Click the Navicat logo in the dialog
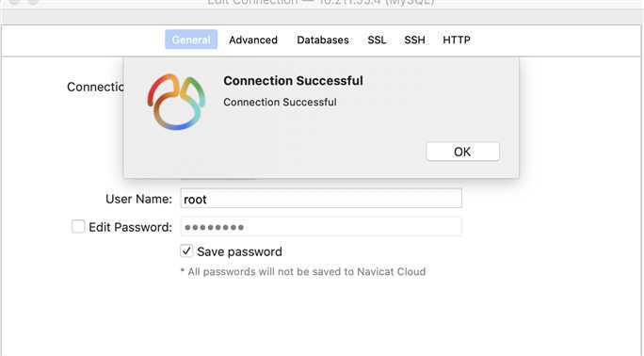This screenshot has width=644, height=356. [176, 102]
